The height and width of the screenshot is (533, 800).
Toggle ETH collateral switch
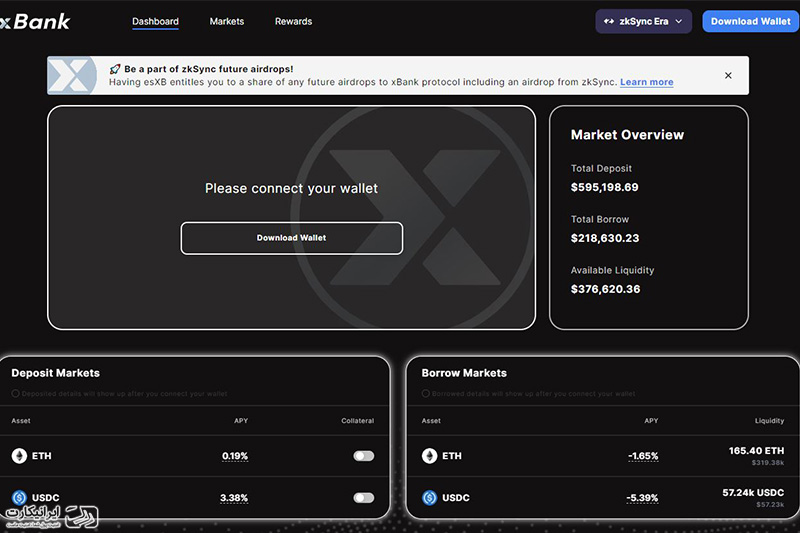(364, 455)
